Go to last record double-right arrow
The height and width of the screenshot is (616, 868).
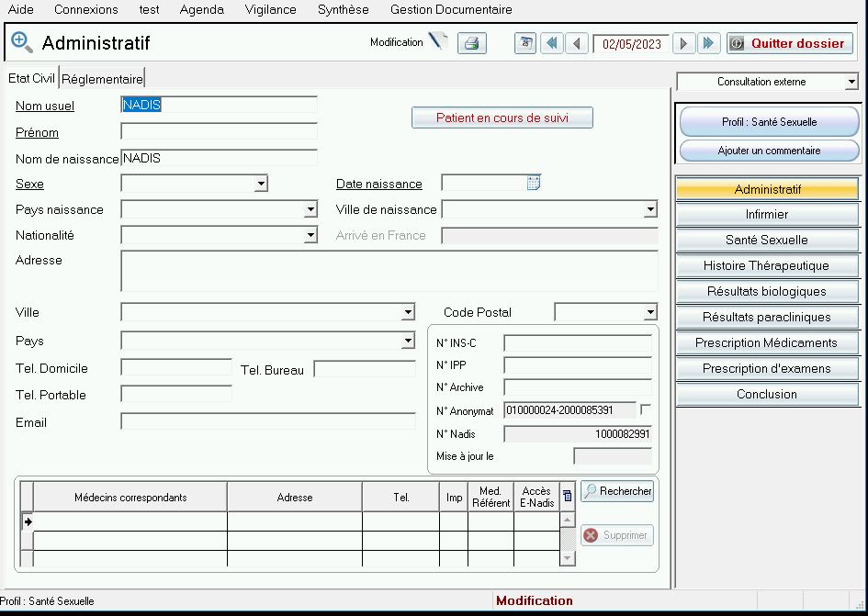point(708,43)
